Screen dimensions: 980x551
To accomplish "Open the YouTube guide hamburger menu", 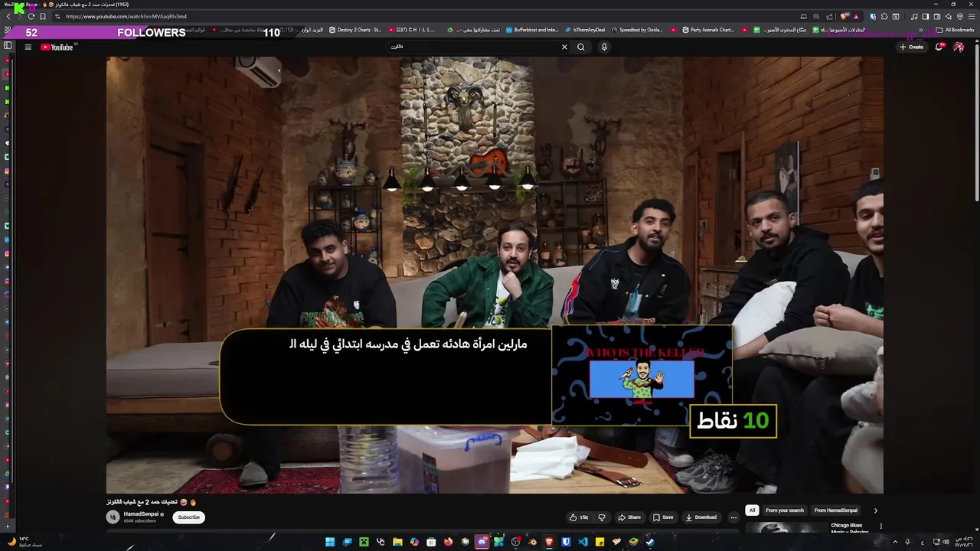I will [28, 47].
